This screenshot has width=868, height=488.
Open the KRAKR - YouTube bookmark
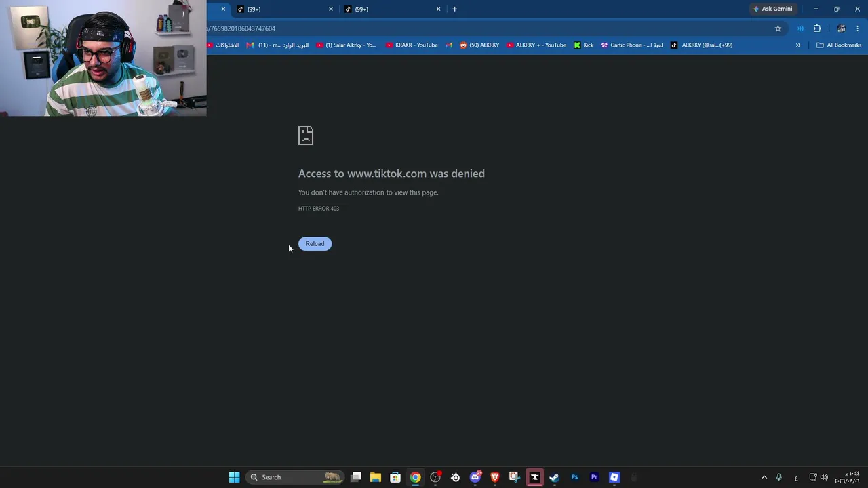[412, 45]
